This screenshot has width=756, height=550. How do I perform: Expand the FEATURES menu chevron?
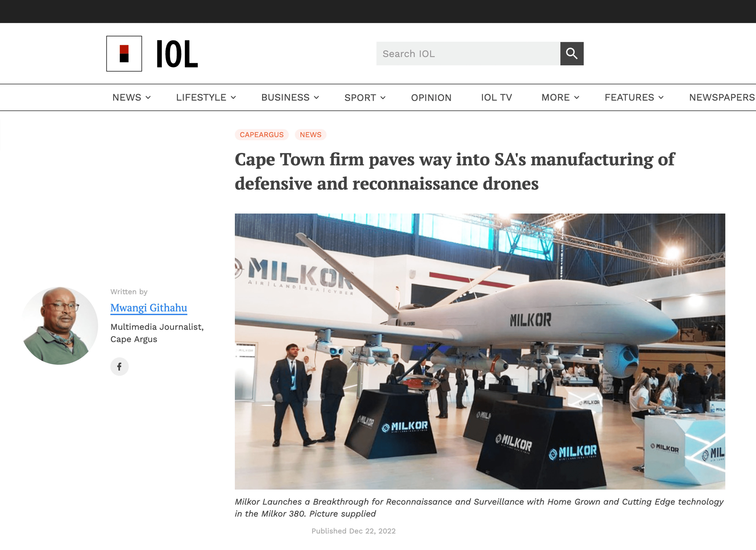(661, 97)
